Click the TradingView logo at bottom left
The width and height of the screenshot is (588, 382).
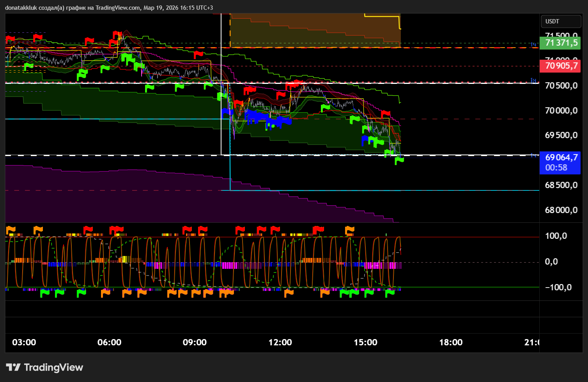pos(44,367)
